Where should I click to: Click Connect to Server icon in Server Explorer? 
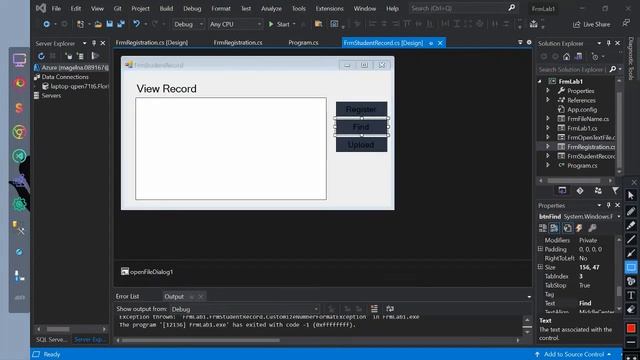pos(80,56)
